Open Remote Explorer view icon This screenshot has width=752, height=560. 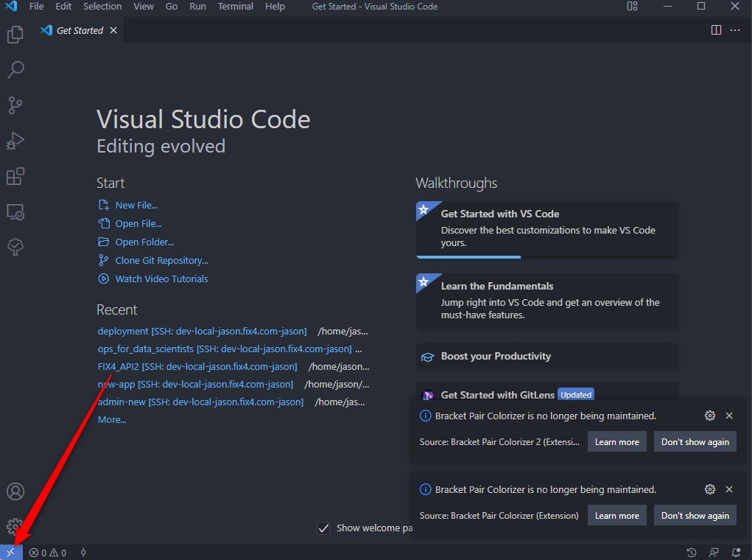pyautogui.click(x=15, y=212)
